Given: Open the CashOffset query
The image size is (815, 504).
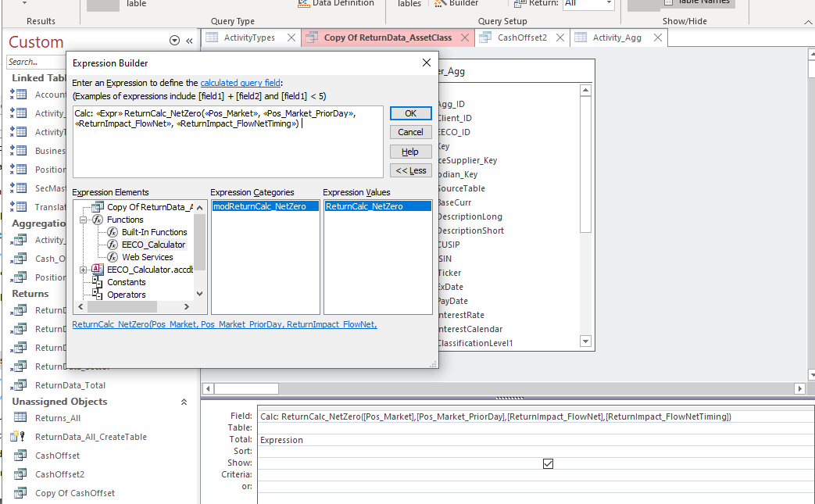Looking at the screenshot, I should [57, 455].
